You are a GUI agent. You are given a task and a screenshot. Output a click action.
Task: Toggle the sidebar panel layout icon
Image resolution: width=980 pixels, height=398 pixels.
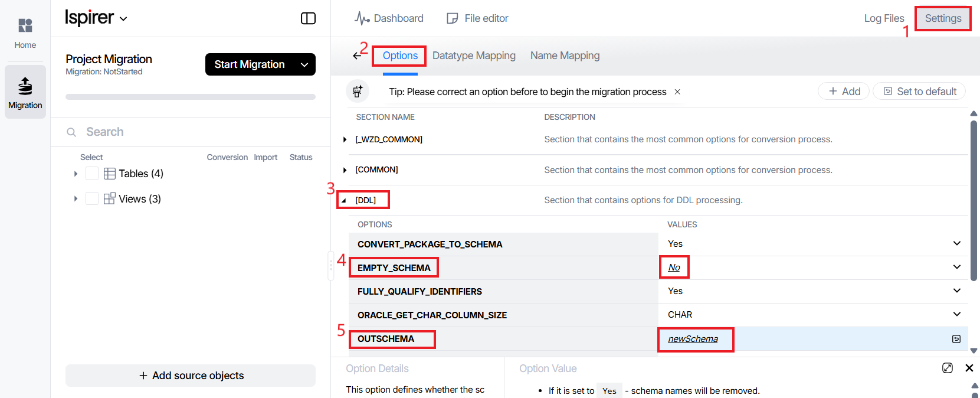coord(308,18)
